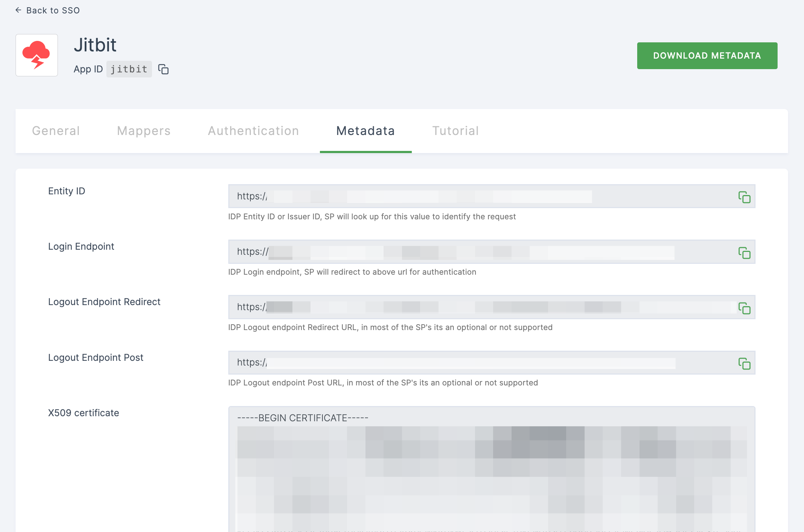Click the Download Metadata button
This screenshot has height=532, width=804.
click(707, 56)
